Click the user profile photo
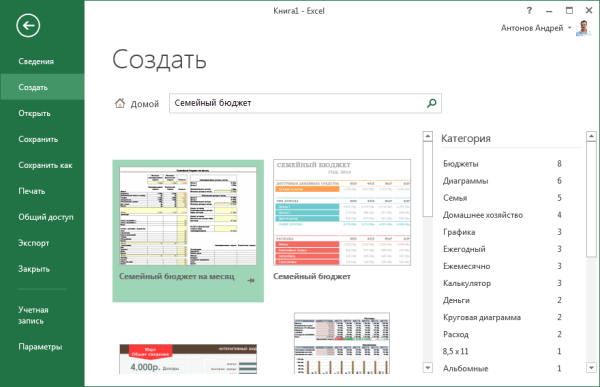The width and height of the screenshot is (600, 387). (x=584, y=28)
